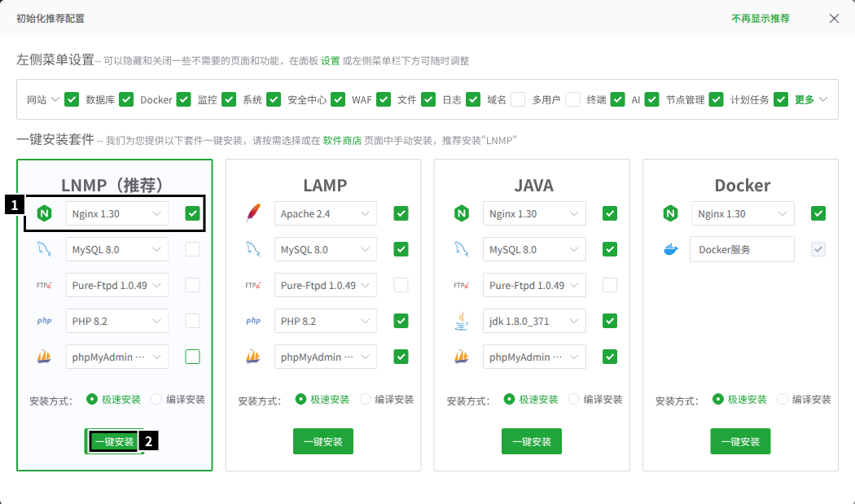Click the FTPd icon in LAMP card
Screen dimensions: 855x504
point(253,285)
